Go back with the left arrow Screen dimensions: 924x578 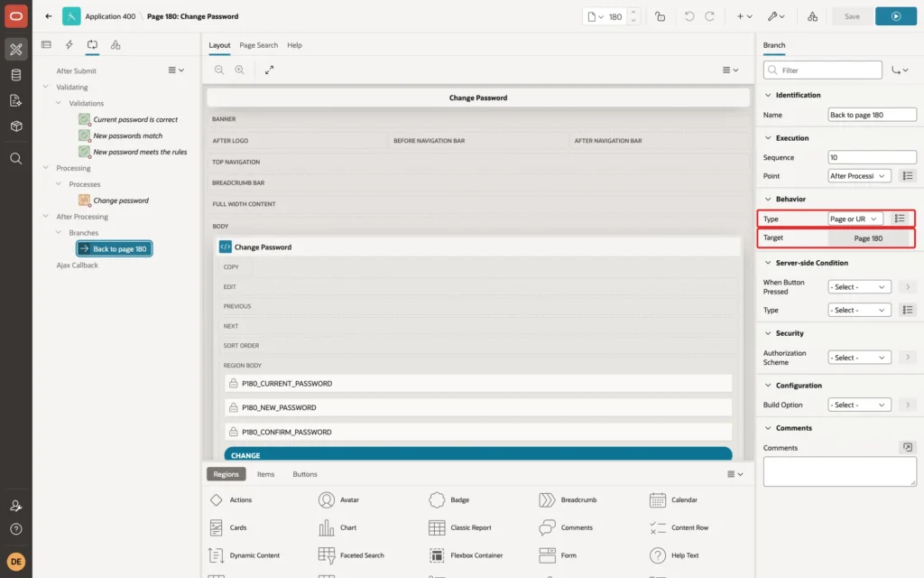click(x=49, y=16)
